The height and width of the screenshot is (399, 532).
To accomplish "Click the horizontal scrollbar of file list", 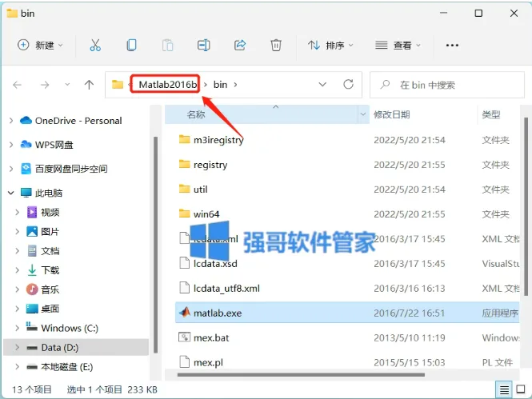I will [x=301, y=375].
